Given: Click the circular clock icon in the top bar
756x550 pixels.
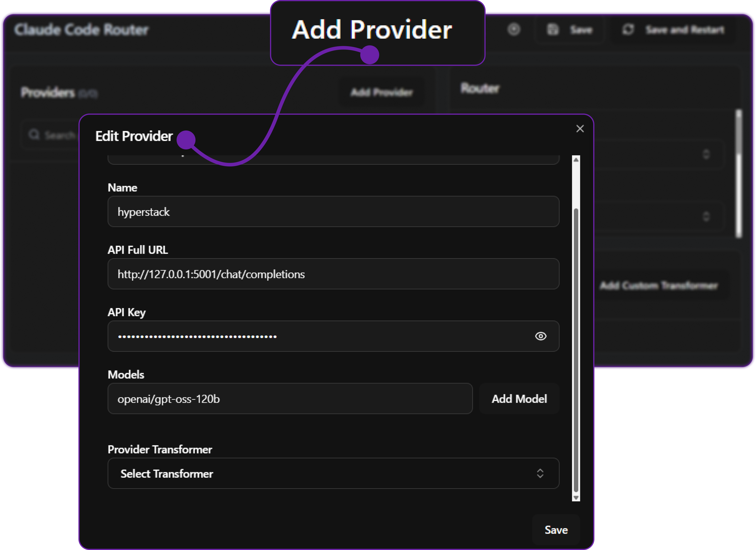Looking at the screenshot, I should 514,29.
